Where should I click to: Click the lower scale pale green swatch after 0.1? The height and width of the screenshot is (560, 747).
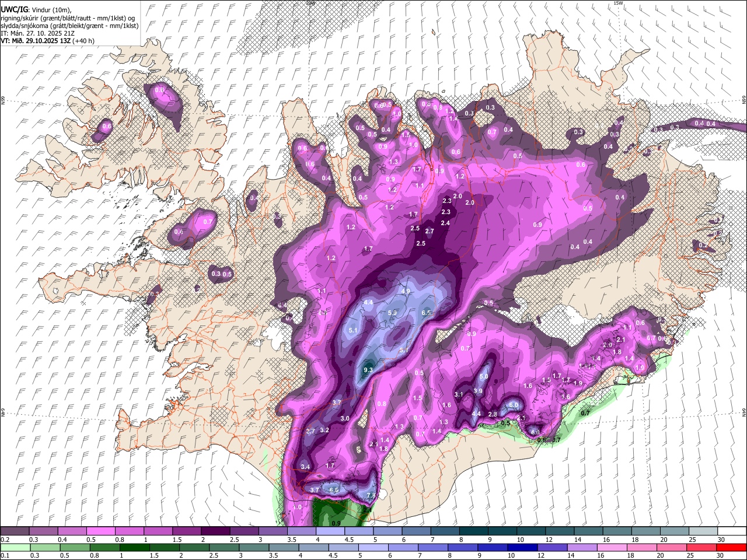[x=15, y=548]
